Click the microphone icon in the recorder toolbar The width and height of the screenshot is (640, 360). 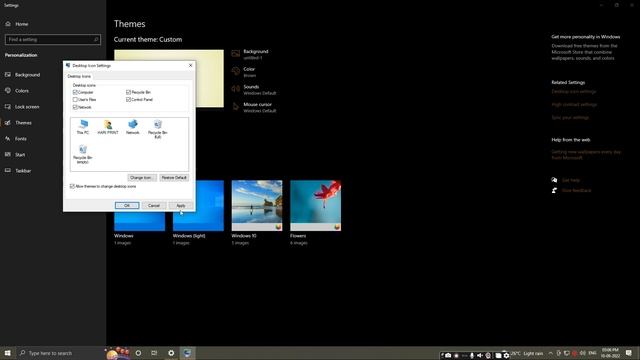(472, 356)
